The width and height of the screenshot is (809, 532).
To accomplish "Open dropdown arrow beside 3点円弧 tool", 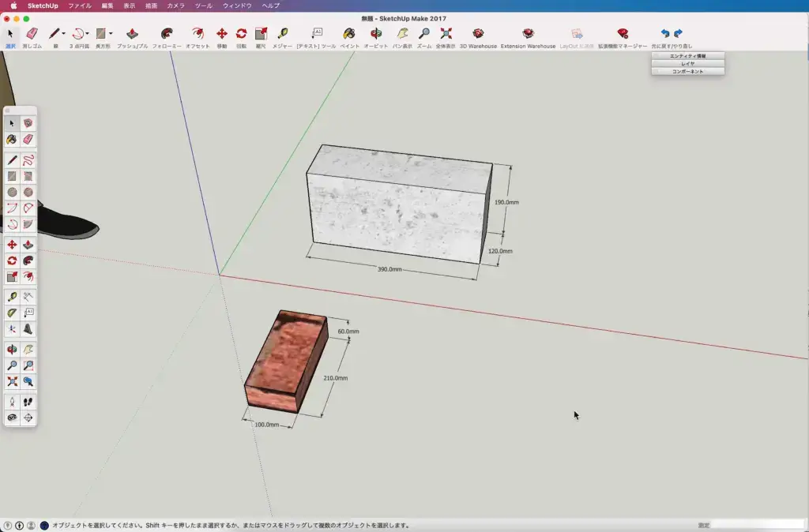I will pos(87,33).
